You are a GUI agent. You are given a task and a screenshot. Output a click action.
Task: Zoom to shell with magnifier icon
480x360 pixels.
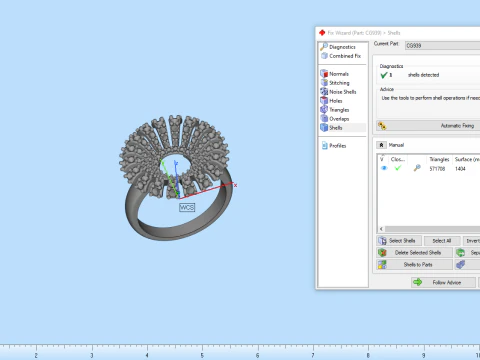[417, 168]
